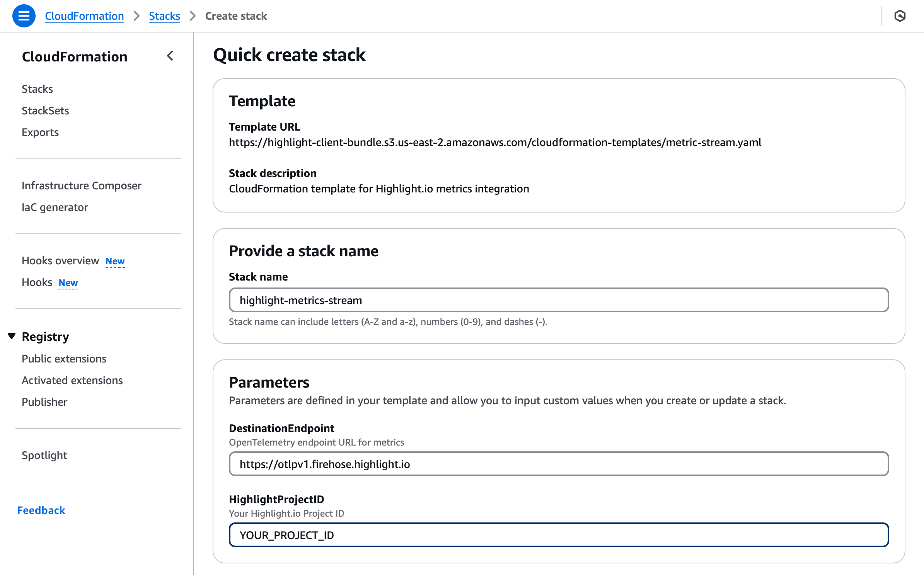Focus the Stack name input field
Viewport: 924px width, 575px height.
558,300
